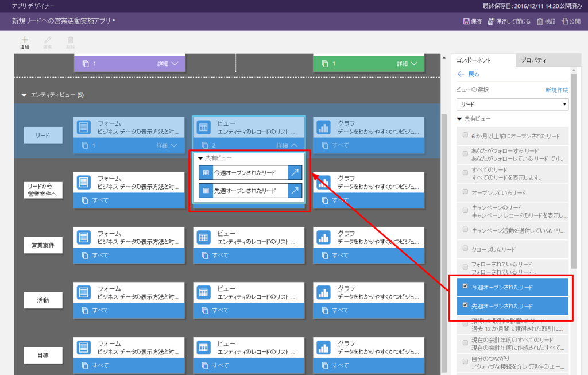588x375 pixels.
Task: Expand 詳細 on the purple tile
Action: point(168,64)
